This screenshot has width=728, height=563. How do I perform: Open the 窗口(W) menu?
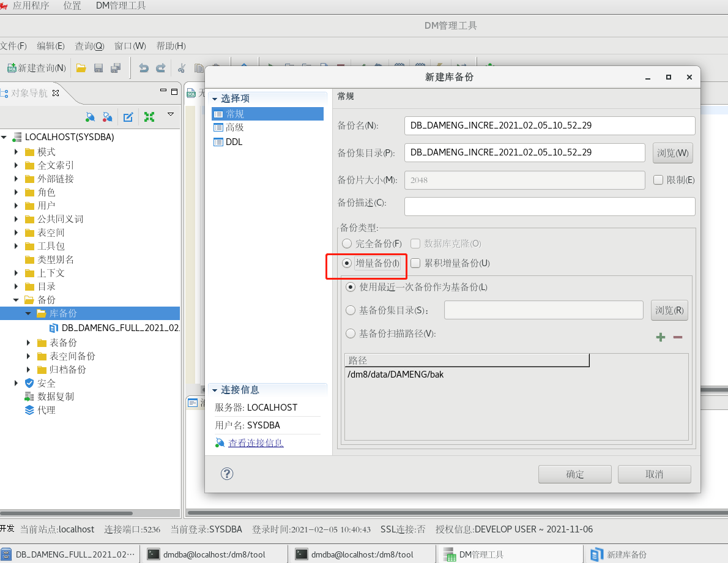130,46
